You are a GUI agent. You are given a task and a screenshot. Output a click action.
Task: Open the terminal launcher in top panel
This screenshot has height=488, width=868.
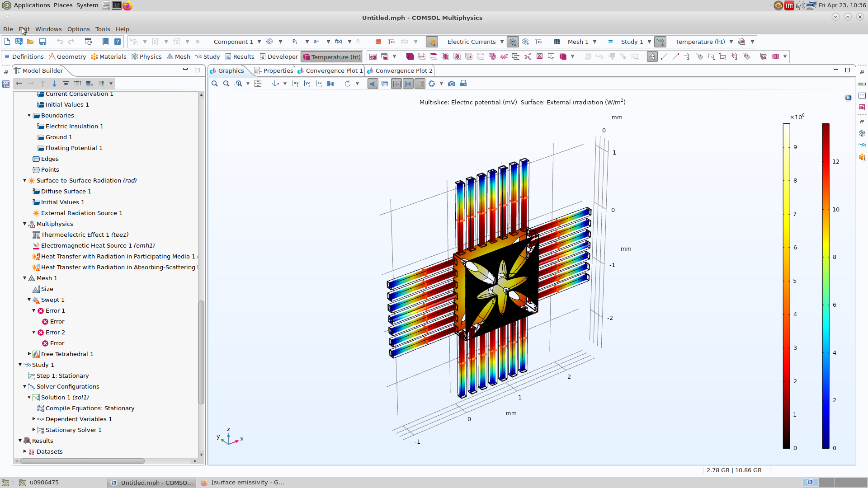click(116, 5)
